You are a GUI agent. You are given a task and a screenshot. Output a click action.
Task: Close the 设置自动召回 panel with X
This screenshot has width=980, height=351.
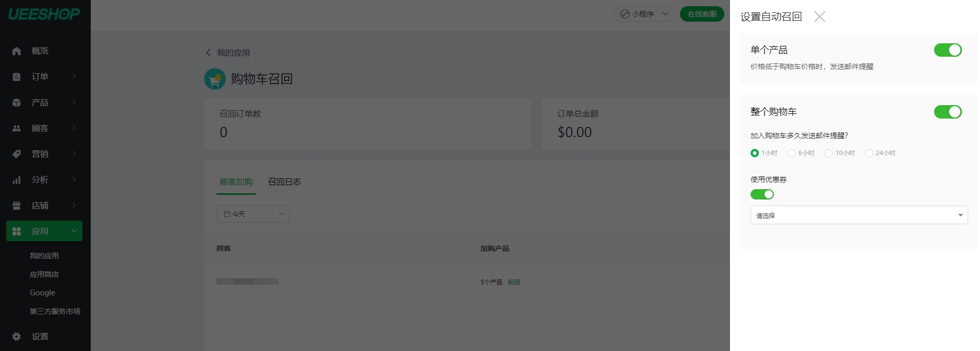(x=819, y=16)
